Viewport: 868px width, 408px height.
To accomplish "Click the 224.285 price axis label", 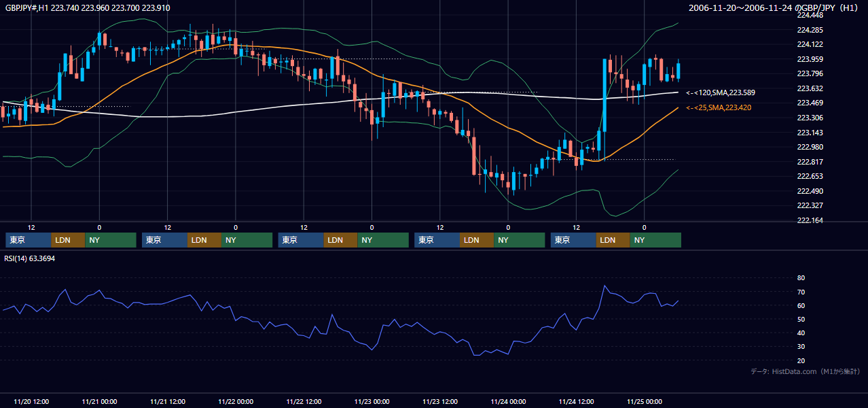I will [810, 30].
